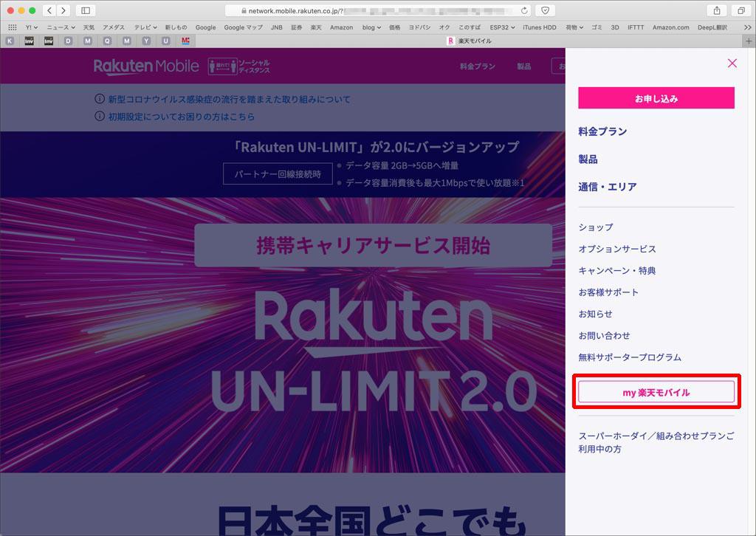Show the tab overview icon

pos(740,10)
